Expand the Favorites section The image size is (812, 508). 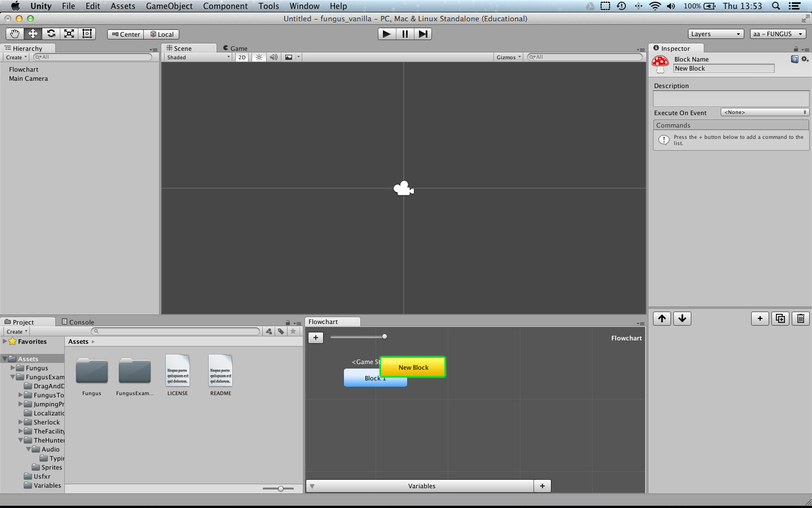[5, 341]
